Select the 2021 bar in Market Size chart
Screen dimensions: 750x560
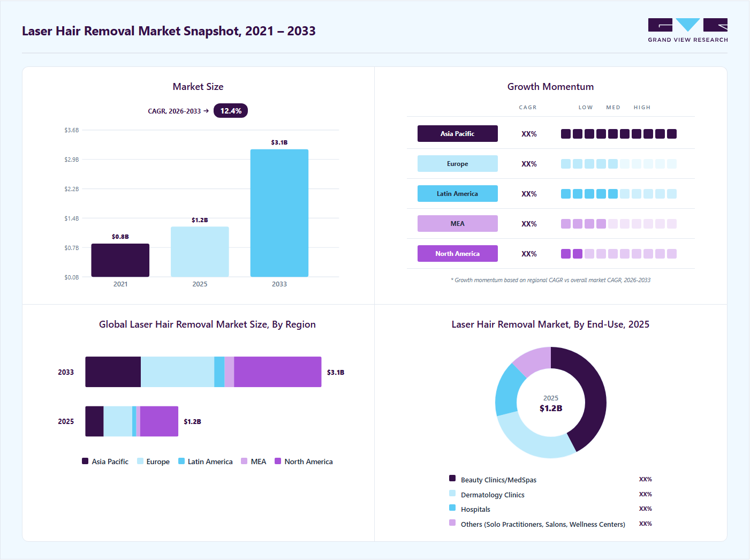click(120, 260)
